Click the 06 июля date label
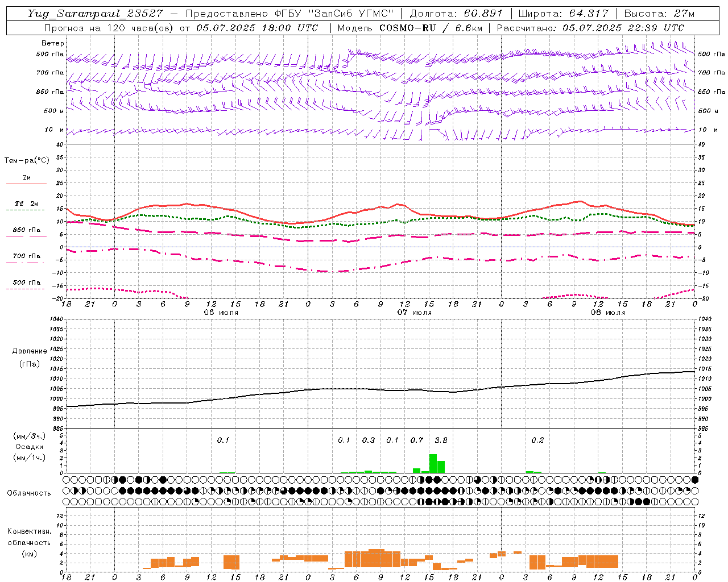Image resolution: width=728 pixels, height=582 pixels. coord(221,313)
